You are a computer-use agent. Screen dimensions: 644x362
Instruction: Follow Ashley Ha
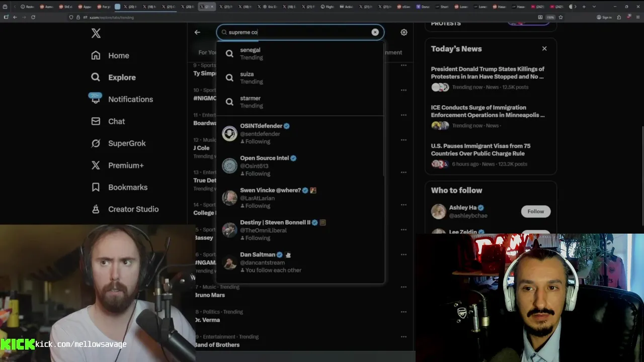point(536,211)
